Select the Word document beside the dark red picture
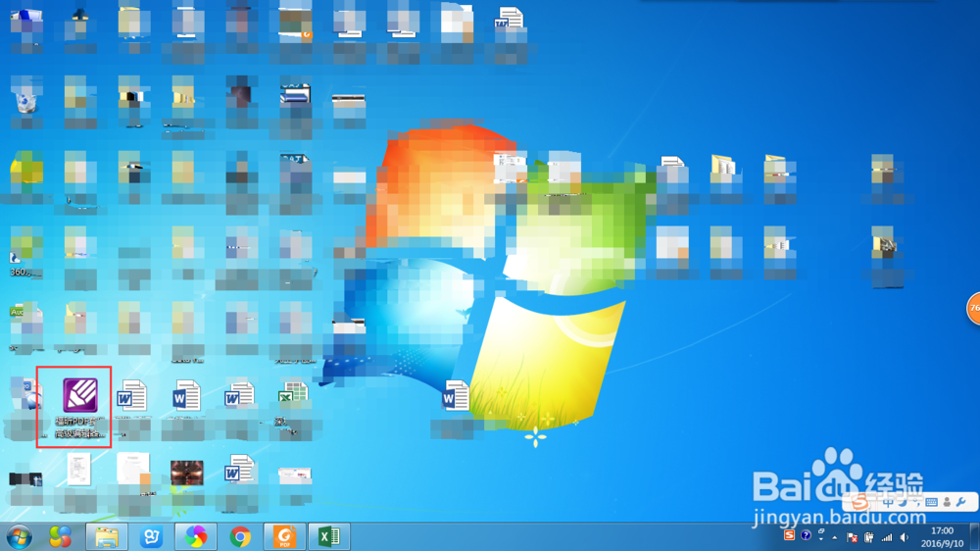Viewport: 980px width, 551px height. [239, 469]
